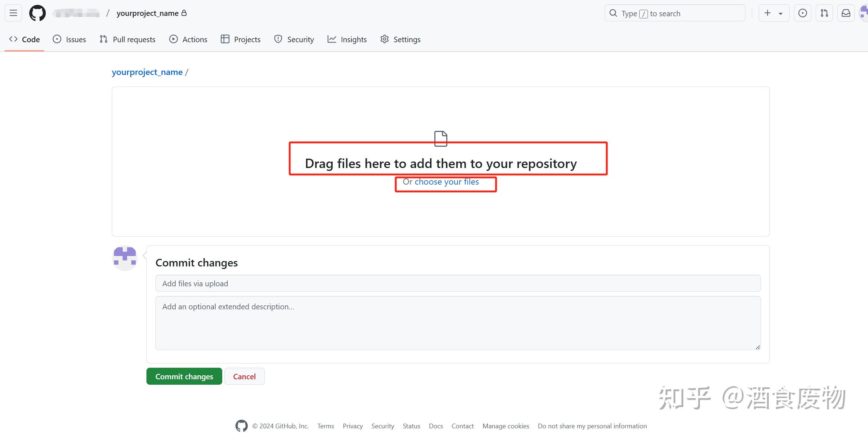
Task: Click the choose your files link
Action: click(446, 181)
